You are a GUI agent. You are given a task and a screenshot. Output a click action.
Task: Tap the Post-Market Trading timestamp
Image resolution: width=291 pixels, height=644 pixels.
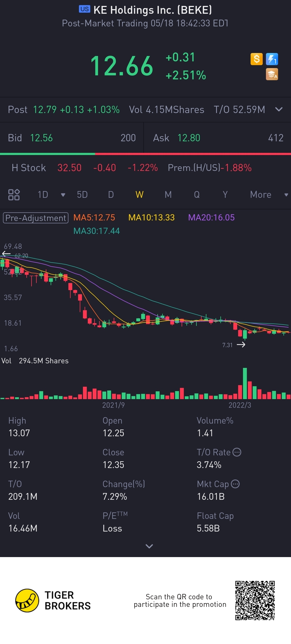(x=145, y=23)
